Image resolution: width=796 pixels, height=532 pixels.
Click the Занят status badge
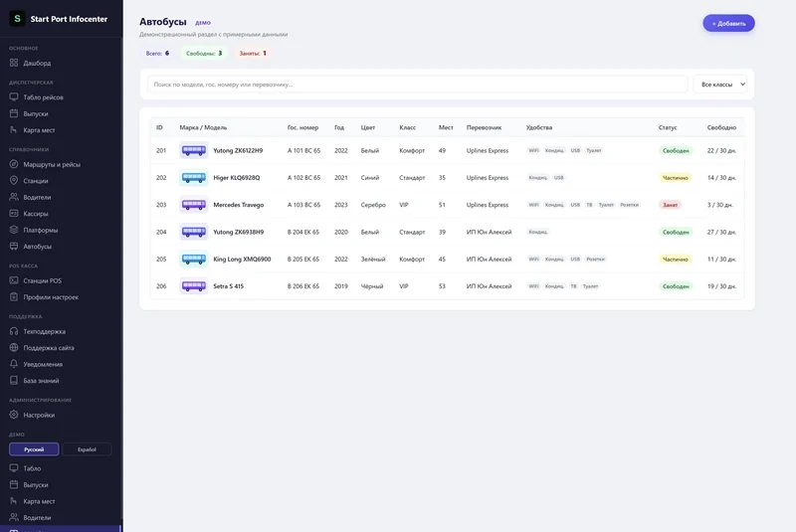[670, 205]
